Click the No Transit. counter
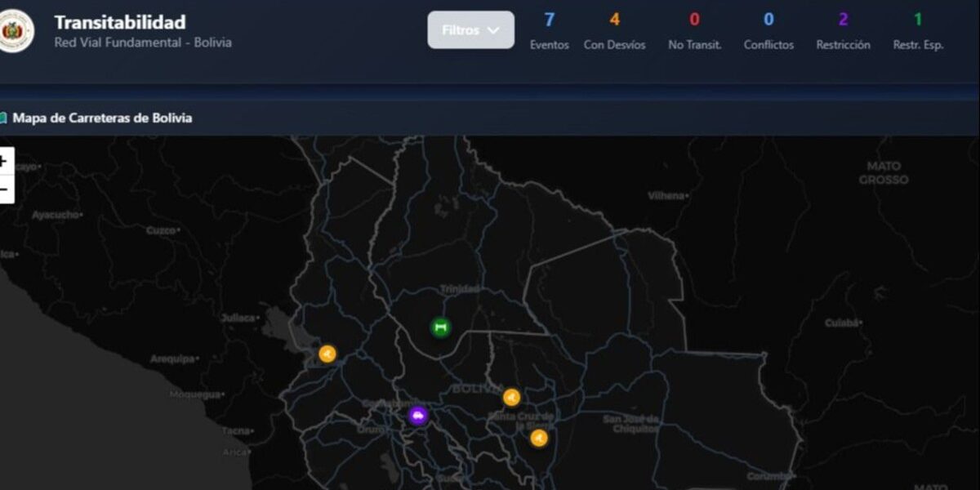 coord(694,31)
